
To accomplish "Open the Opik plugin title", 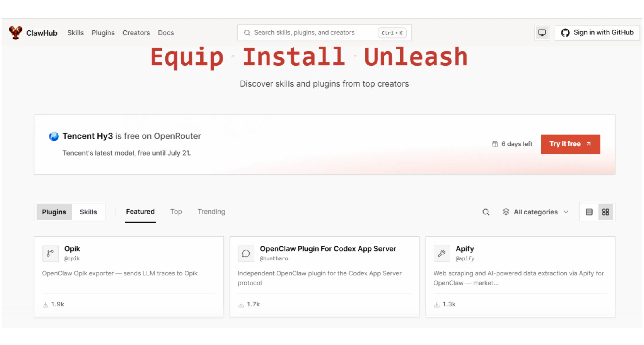I will coord(72,249).
